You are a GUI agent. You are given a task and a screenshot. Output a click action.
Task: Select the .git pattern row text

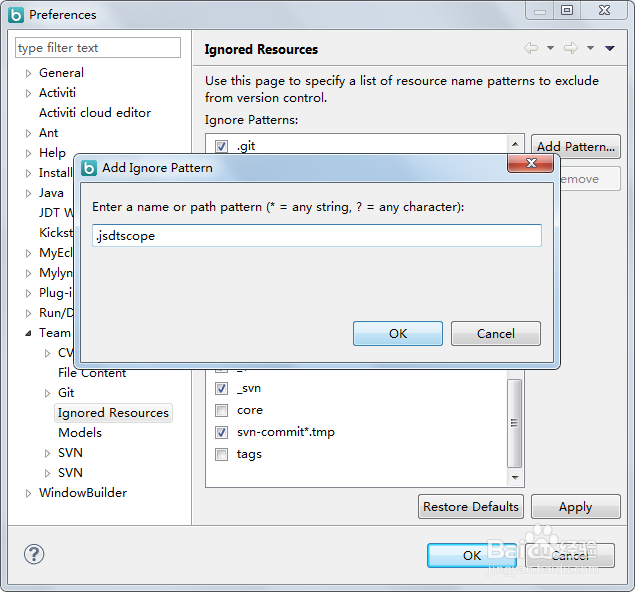point(246,146)
